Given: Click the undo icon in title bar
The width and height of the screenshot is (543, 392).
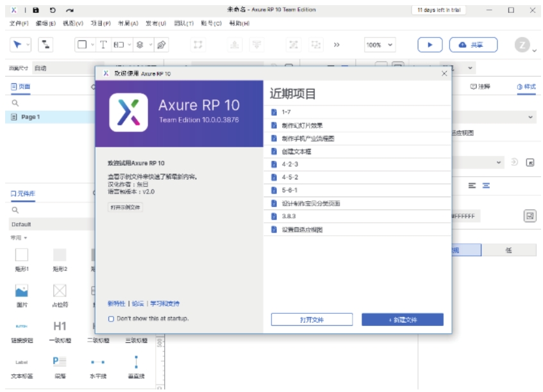Looking at the screenshot, I should [53, 10].
